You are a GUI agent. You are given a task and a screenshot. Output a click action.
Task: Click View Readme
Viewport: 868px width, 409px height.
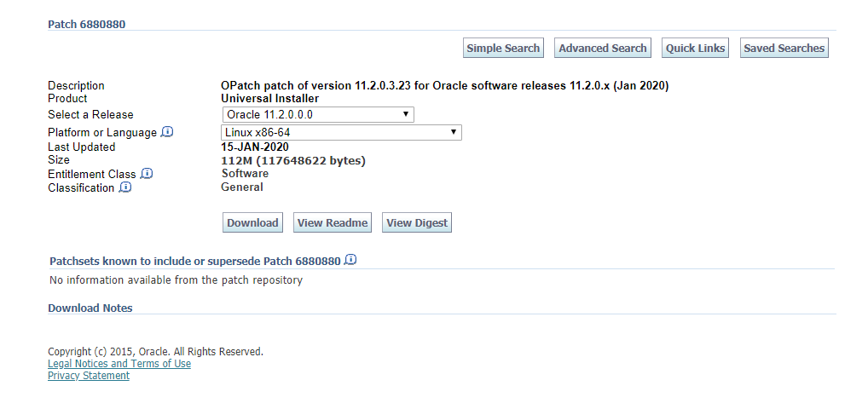(x=333, y=223)
